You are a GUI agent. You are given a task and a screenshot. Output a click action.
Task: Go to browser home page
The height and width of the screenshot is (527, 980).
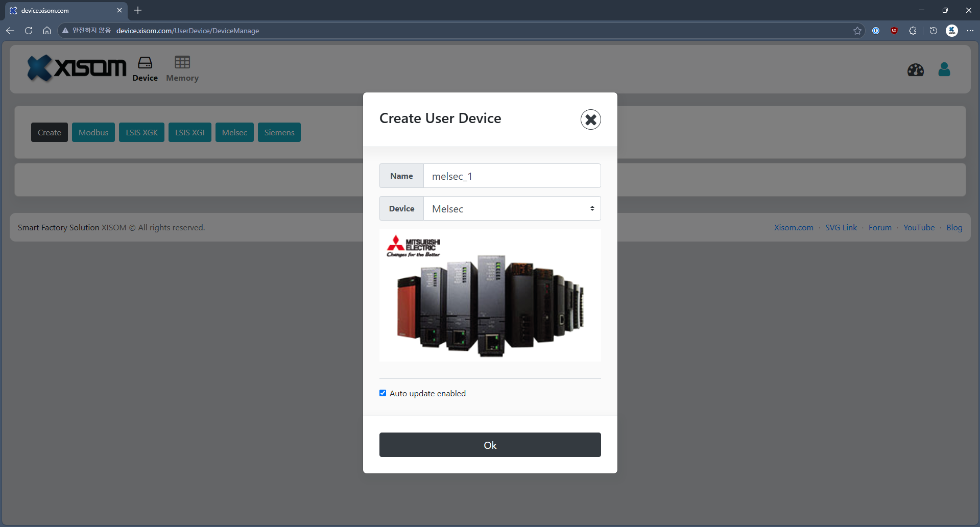coord(47,31)
